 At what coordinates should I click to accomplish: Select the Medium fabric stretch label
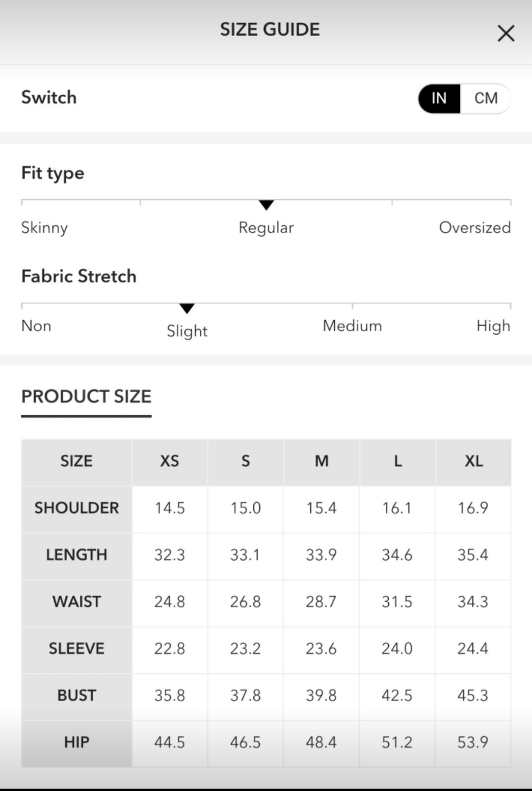352,326
